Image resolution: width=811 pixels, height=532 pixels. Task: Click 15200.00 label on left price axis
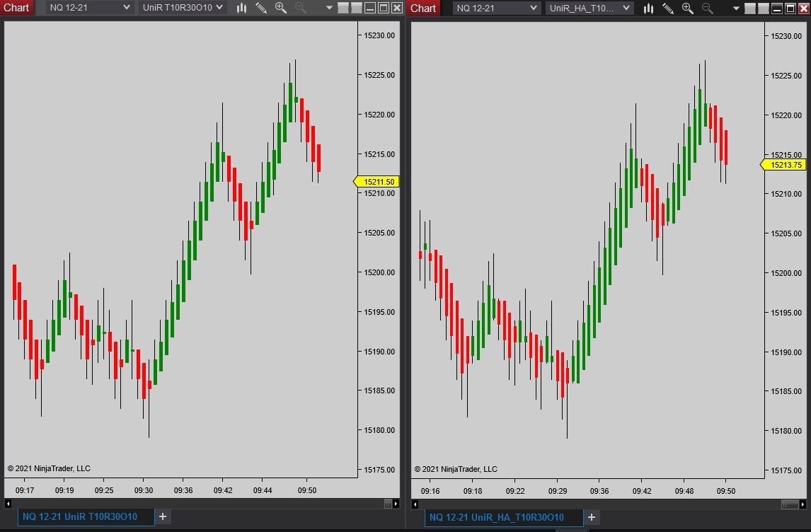pyautogui.click(x=379, y=272)
